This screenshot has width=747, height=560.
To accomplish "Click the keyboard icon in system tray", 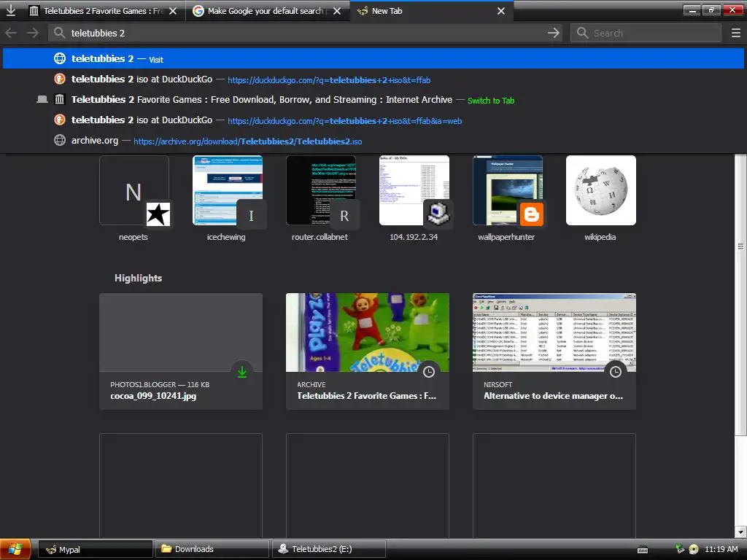I will [643, 550].
